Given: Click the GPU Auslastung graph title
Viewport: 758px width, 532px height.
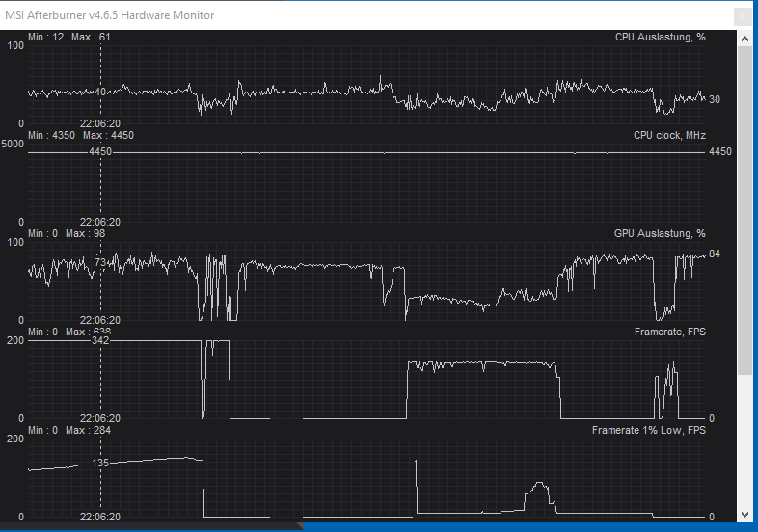Looking at the screenshot, I should point(660,233).
